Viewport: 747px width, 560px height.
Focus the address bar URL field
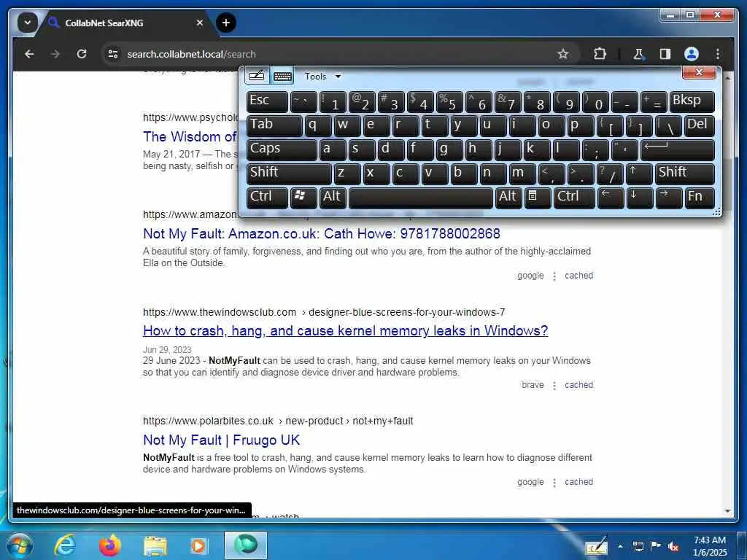point(333,54)
